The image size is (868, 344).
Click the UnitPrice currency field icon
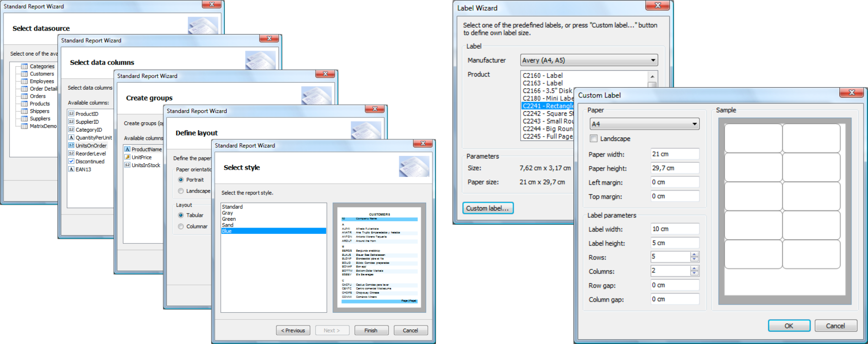tap(127, 157)
